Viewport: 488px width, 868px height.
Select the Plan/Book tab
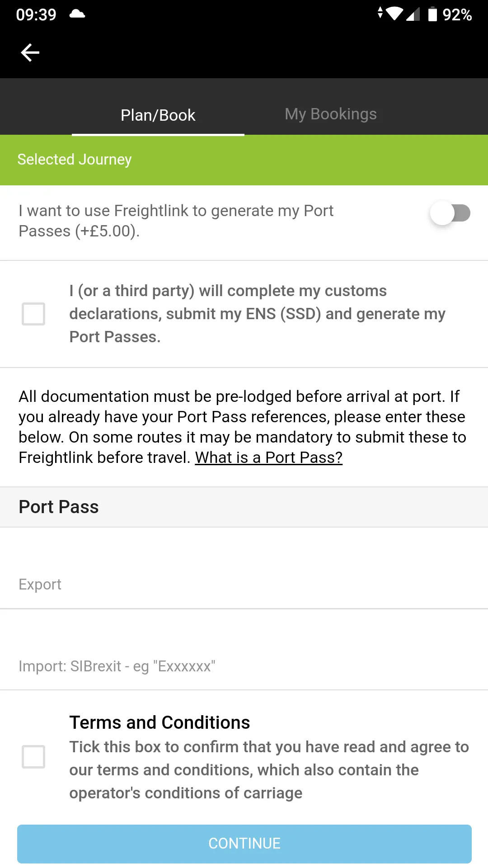[158, 115]
